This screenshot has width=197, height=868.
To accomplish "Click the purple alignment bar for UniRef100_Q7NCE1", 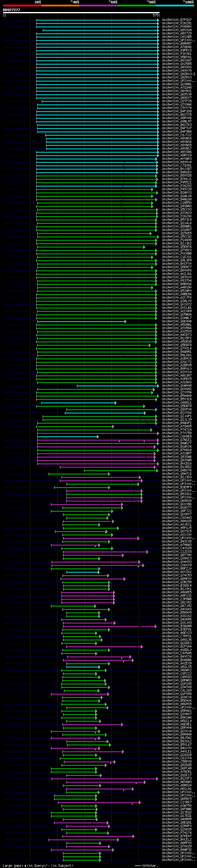I will (98, 440).
